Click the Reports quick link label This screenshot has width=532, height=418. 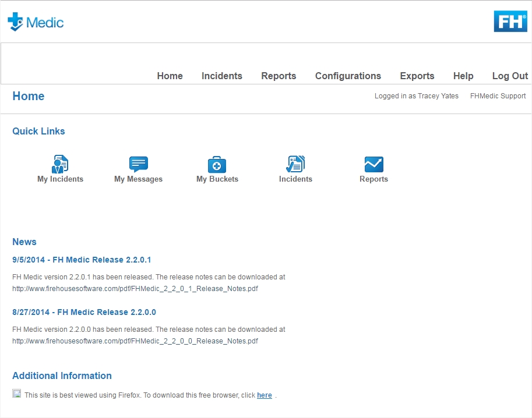(x=374, y=179)
